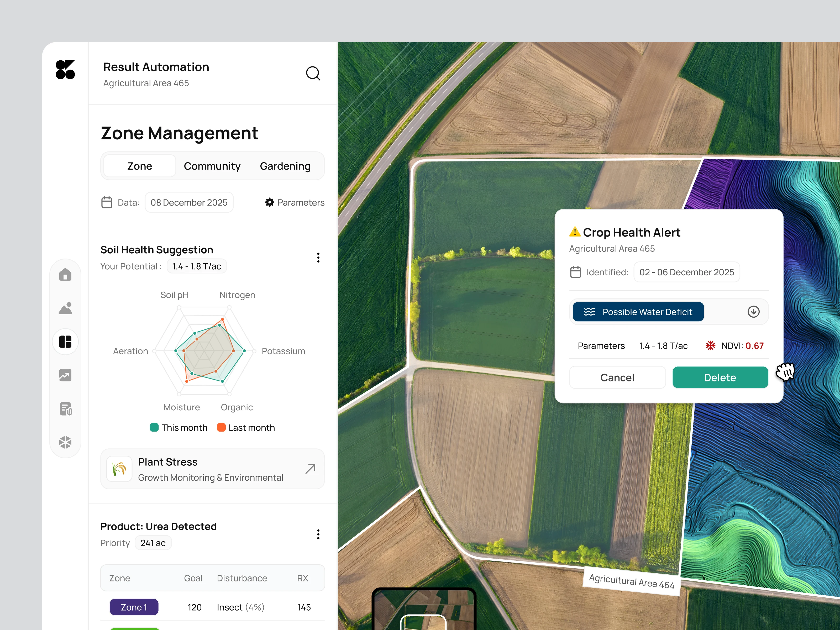The image size is (840, 630).
Task: Click the Parameters gear icon
Action: tap(269, 202)
